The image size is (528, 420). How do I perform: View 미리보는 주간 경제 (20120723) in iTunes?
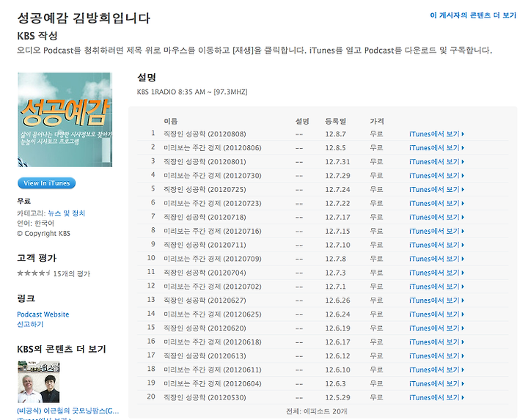click(437, 203)
